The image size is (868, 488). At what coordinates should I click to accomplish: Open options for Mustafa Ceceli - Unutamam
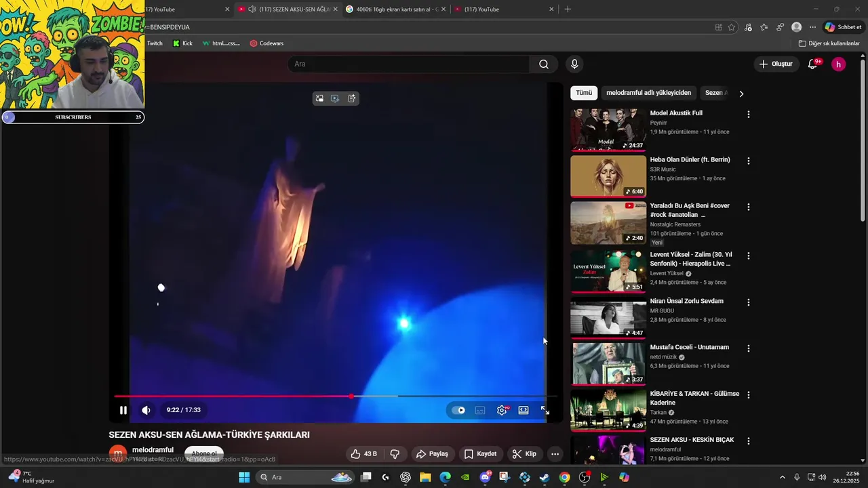[749, 348]
